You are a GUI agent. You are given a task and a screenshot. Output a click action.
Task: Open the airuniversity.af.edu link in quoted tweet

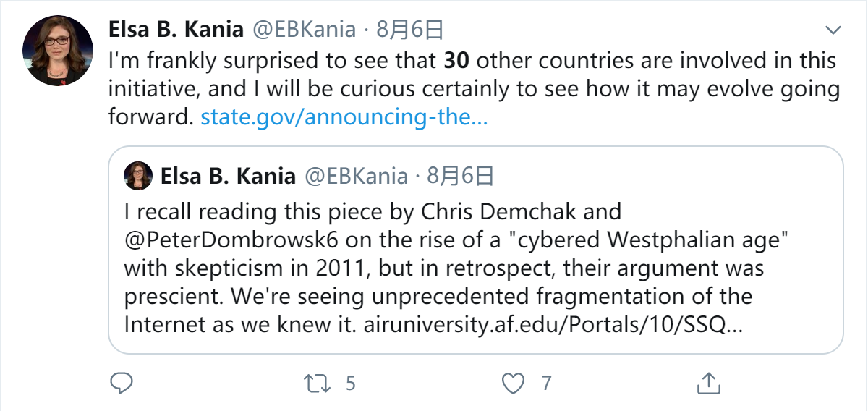552,324
